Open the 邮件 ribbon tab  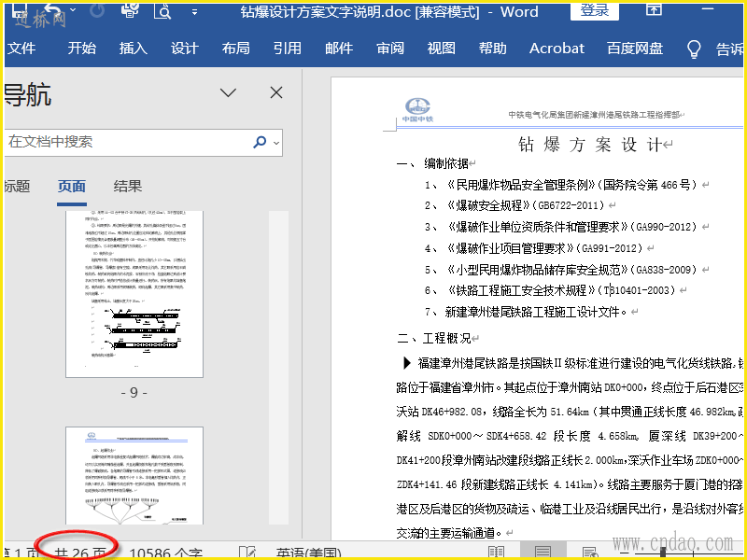click(x=339, y=49)
